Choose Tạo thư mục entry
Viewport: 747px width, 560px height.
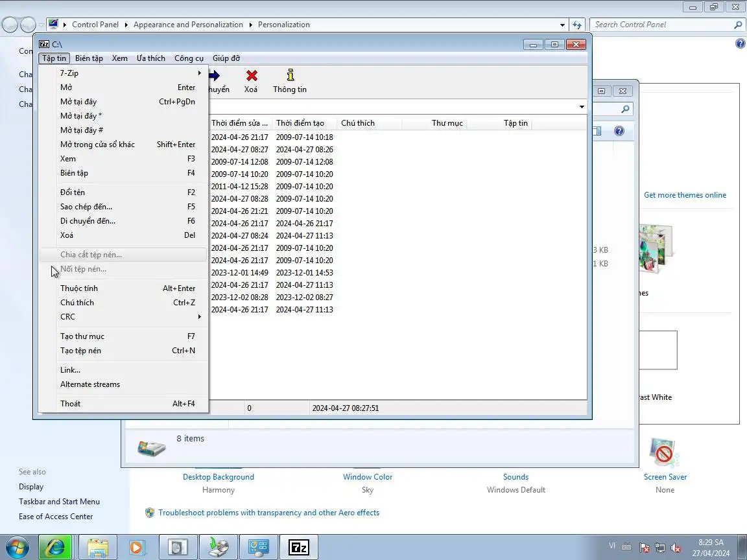tap(123, 336)
